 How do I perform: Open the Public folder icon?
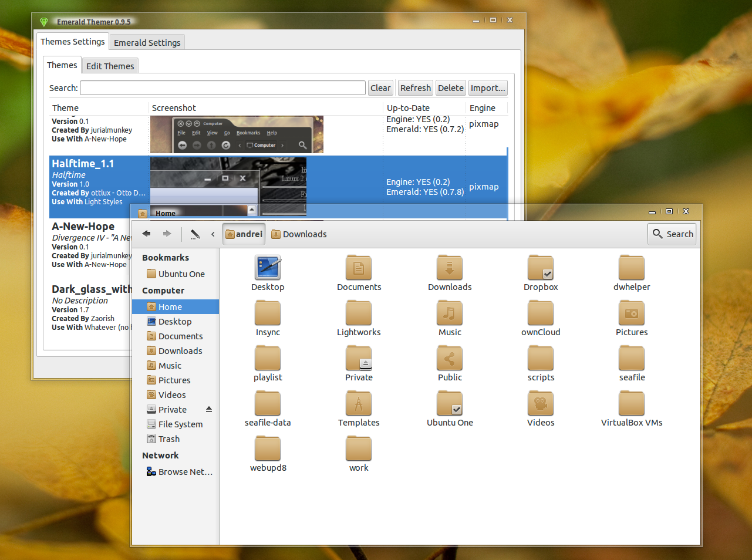coord(450,358)
